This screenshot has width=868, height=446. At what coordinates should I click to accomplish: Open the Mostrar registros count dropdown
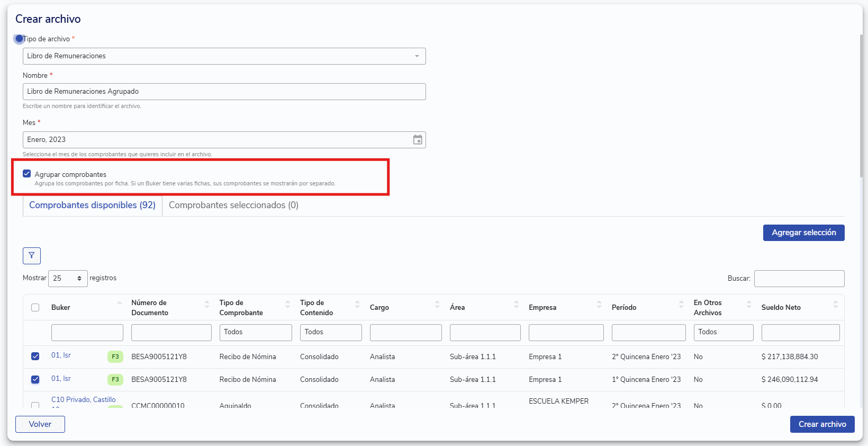coord(68,279)
